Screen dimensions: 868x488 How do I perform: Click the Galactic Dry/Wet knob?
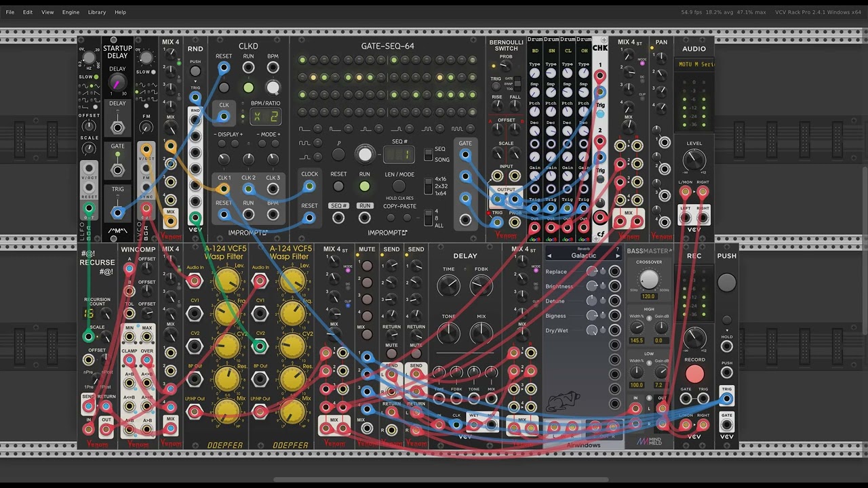click(592, 330)
